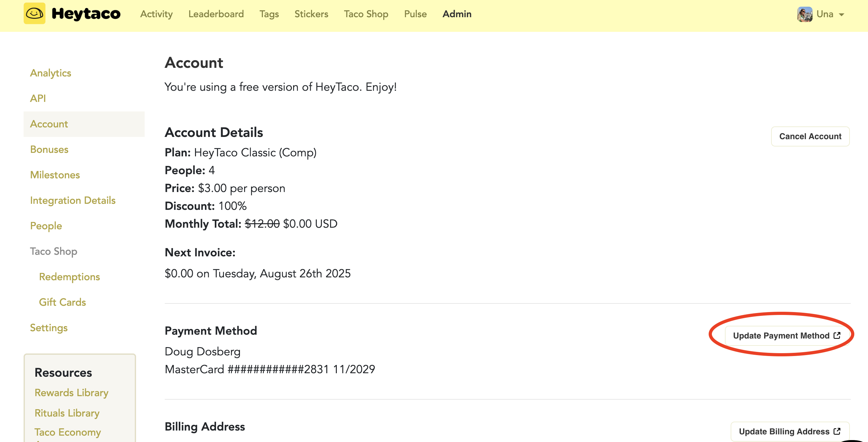The width and height of the screenshot is (868, 442).
Task: Open People in the sidebar
Action: pos(46,226)
